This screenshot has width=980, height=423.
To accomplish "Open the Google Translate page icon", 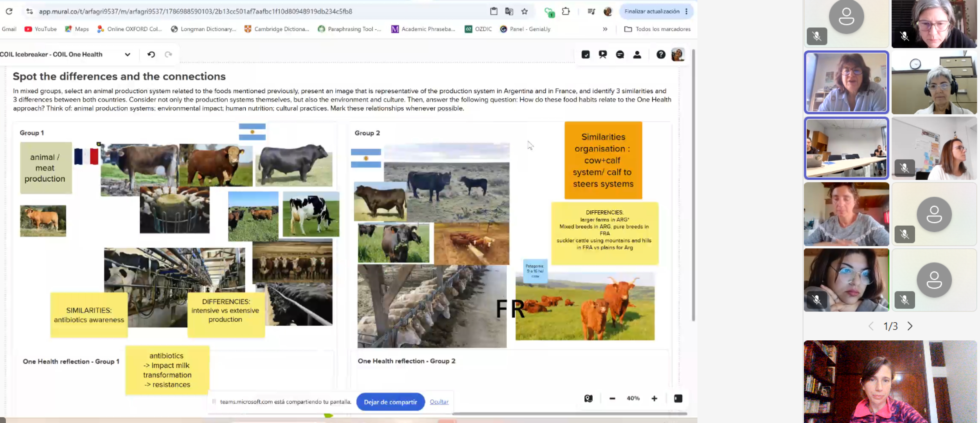I will click(509, 11).
